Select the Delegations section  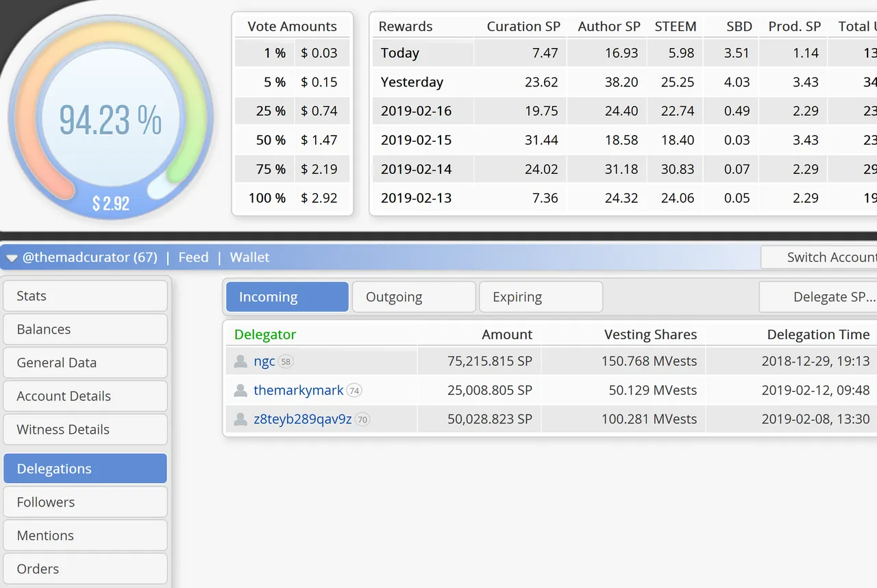click(x=86, y=469)
